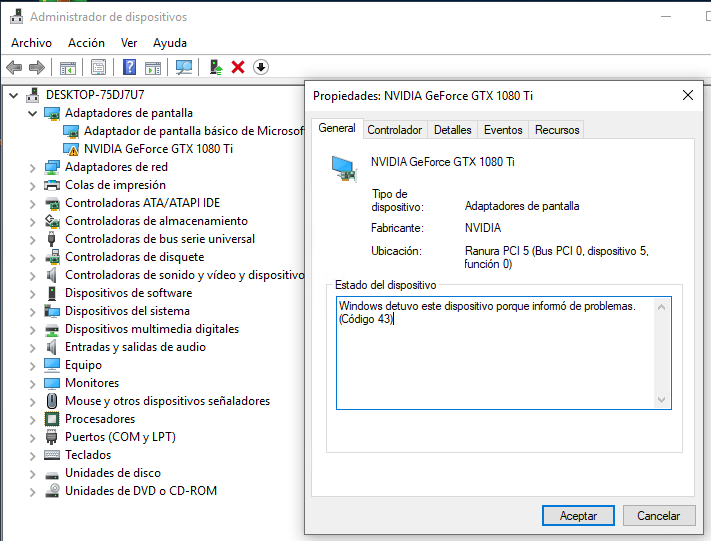
Task: Click the keyboard icon of Teclados
Action: (x=52, y=455)
